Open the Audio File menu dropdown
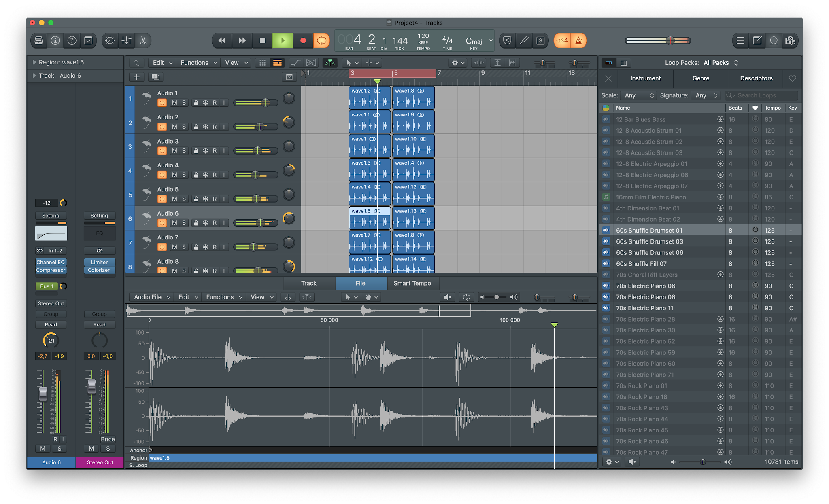 (x=152, y=297)
